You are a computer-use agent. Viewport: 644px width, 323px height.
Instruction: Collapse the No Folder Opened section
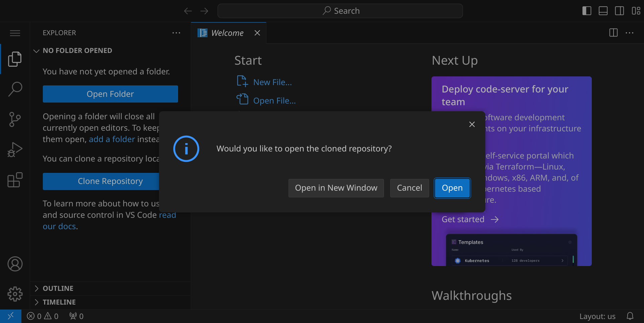(x=77, y=51)
